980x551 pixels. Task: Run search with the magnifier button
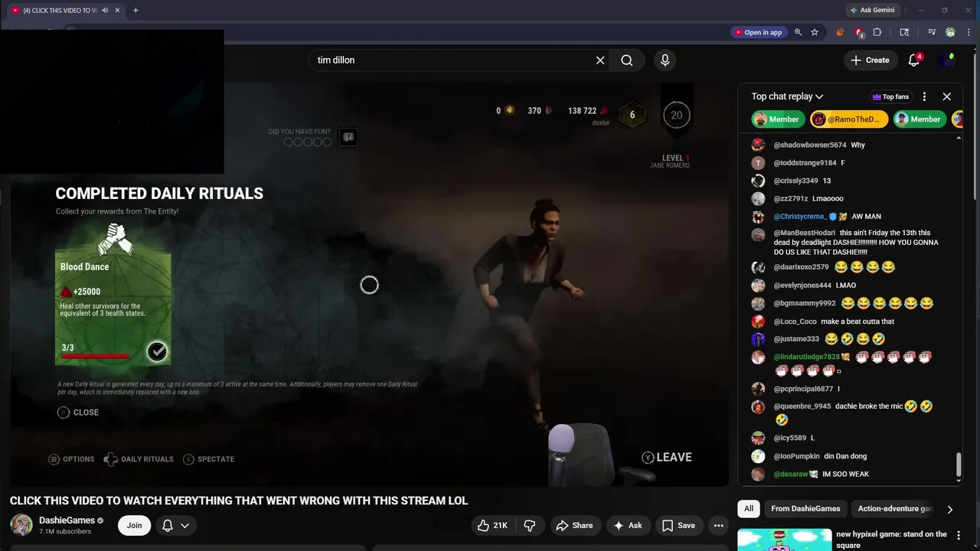pyautogui.click(x=627, y=60)
